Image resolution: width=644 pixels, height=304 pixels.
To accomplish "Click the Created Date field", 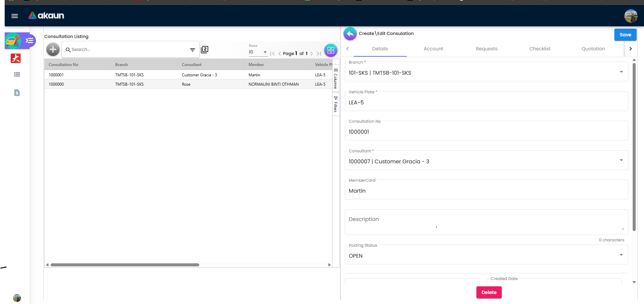I will 554,281.
